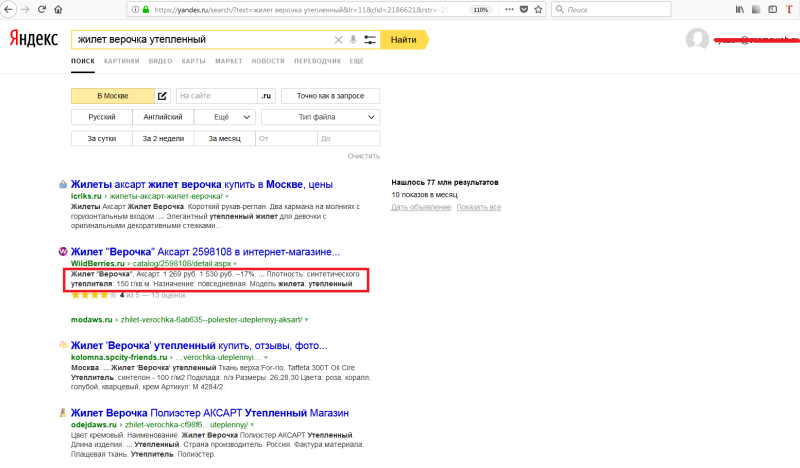Save page to Pocket icon
Screen dimensions: 800x468
(523, 9)
